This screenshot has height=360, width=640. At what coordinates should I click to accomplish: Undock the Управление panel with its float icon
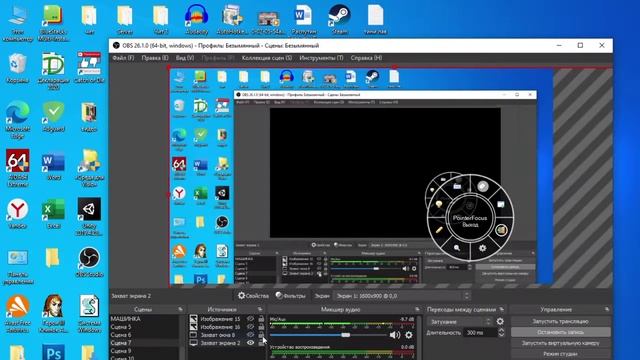click(x=607, y=309)
